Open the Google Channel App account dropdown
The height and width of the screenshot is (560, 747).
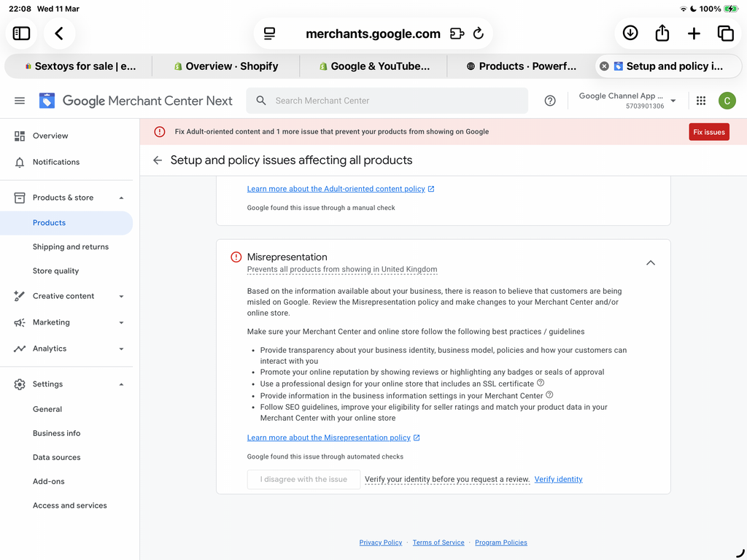627,101
